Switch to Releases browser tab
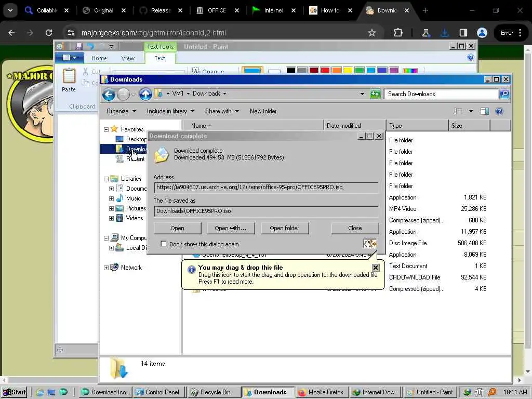 [x=160, y=10]
